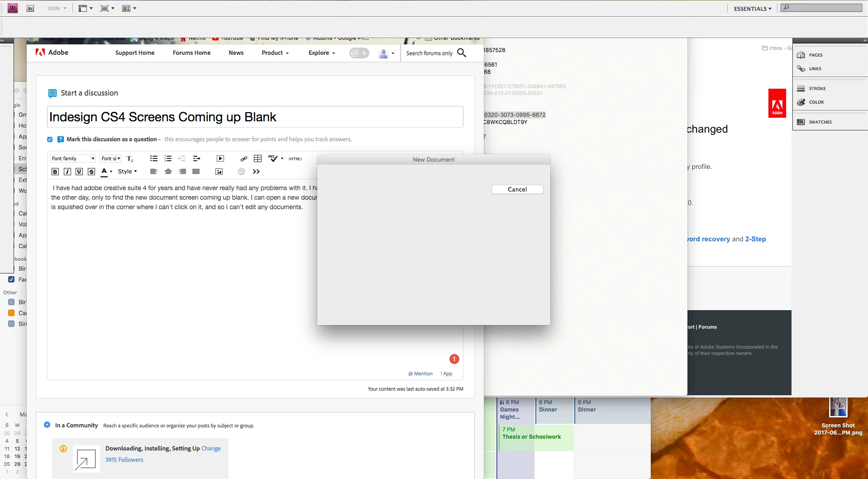Insert a bulleted list

(x=154, y=158)
